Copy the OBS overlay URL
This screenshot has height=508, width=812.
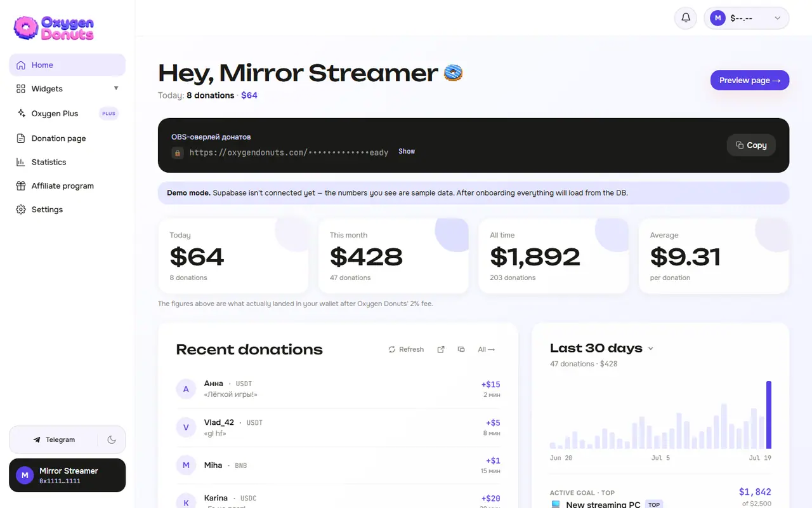(x=751, y=145)
